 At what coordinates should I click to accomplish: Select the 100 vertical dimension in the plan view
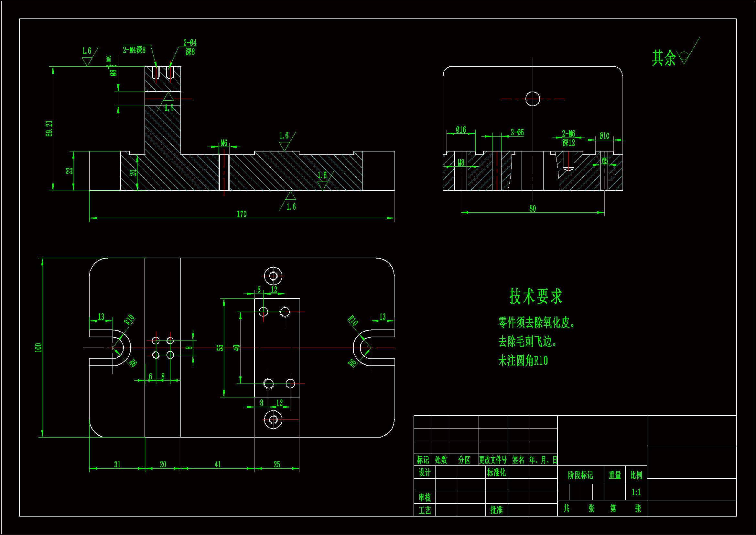38,347
